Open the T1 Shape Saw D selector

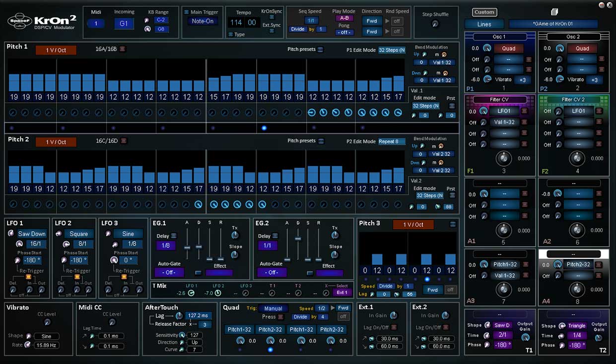[502, 325]
